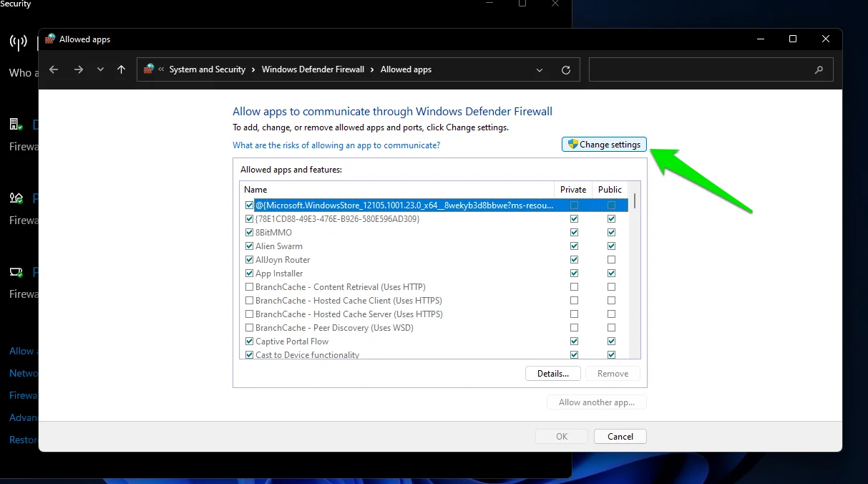Open Details for the selected app
The image size is (868, 484).
pyautogui.click(x=552, y=374)
